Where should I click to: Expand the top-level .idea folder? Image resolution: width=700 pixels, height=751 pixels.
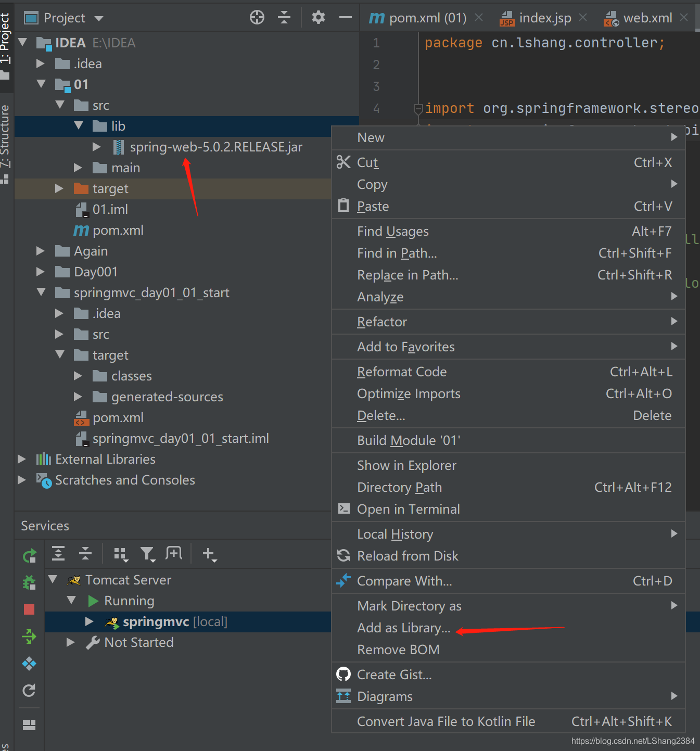pos(40,63)
